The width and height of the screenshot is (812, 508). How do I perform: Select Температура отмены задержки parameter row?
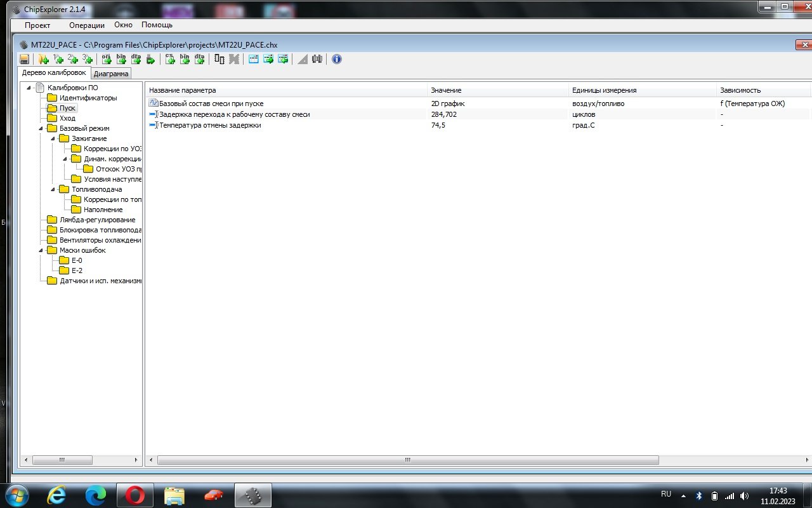209,125
